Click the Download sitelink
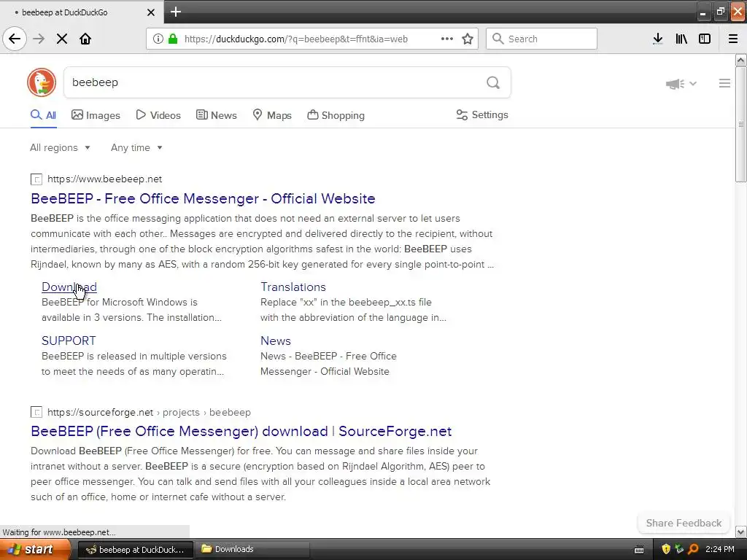The width and height of the screenshot is (747, 560). (x=69, y=287)
